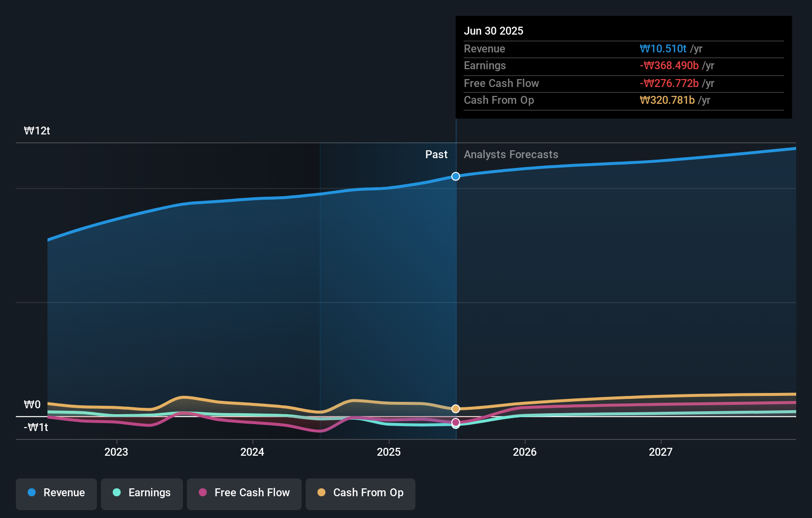The width and height of the screenshot is (812, 518).
Task: Select the Cash From Op legend dot
Action: tap(321, 493)
